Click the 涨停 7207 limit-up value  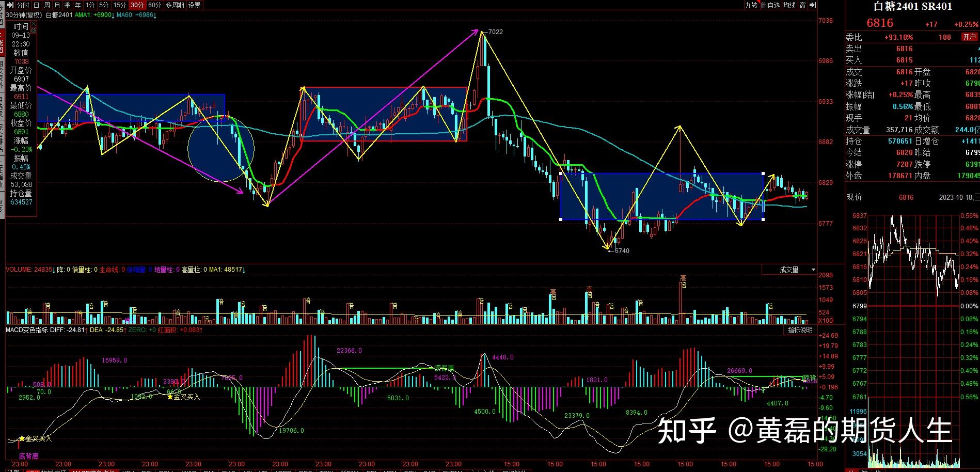(905, 164)
